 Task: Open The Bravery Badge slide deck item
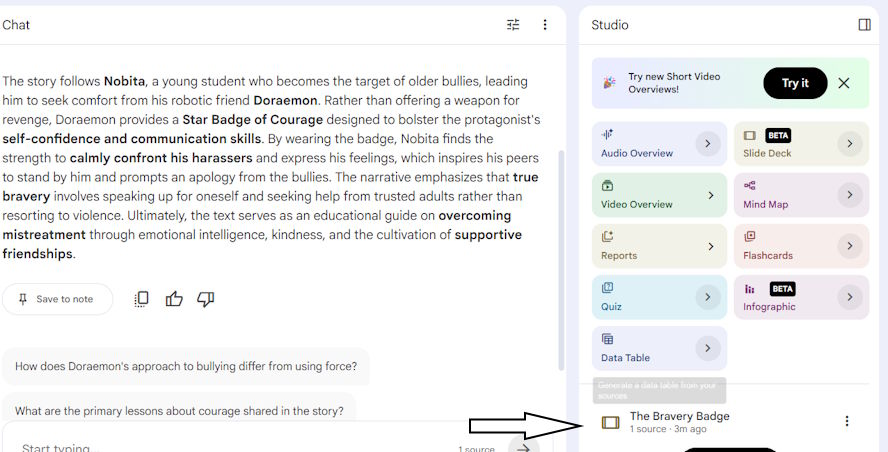coord(680,422)
